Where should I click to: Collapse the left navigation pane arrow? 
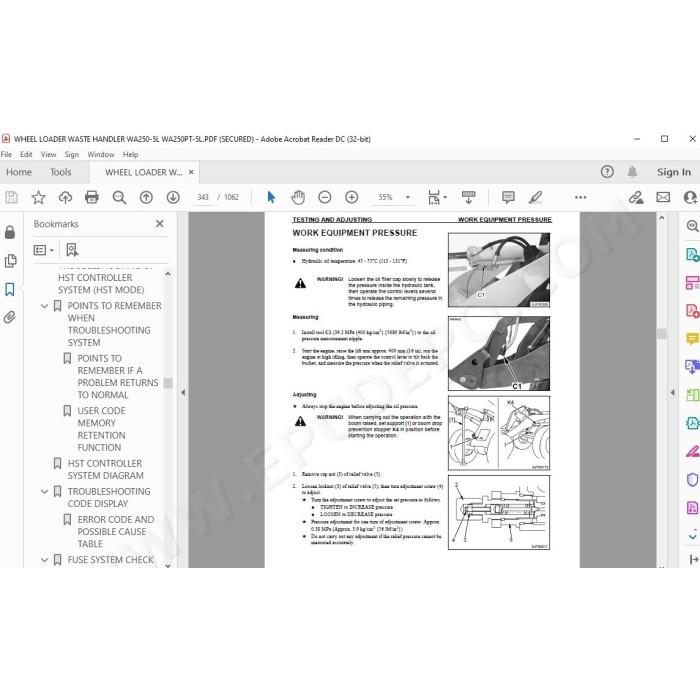click(x=183, y=392)
